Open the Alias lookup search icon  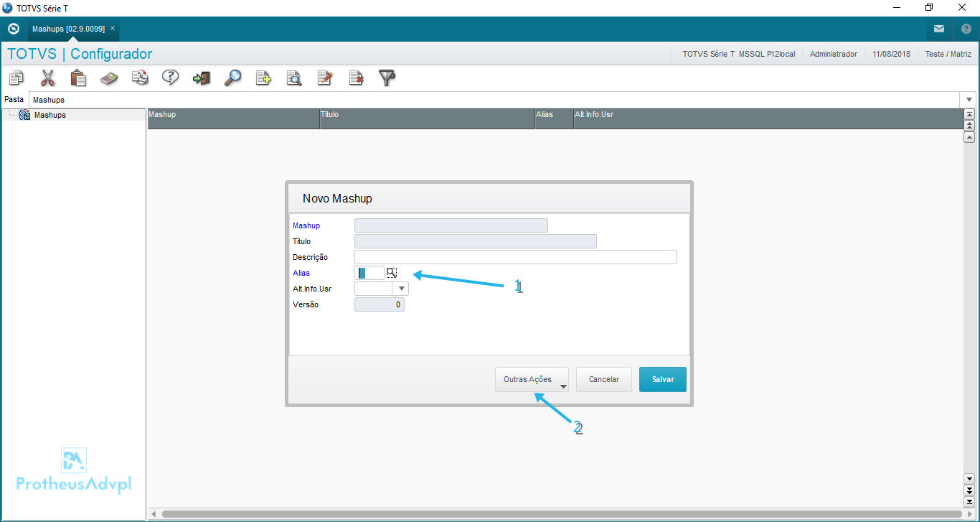[x=392, y=272]
